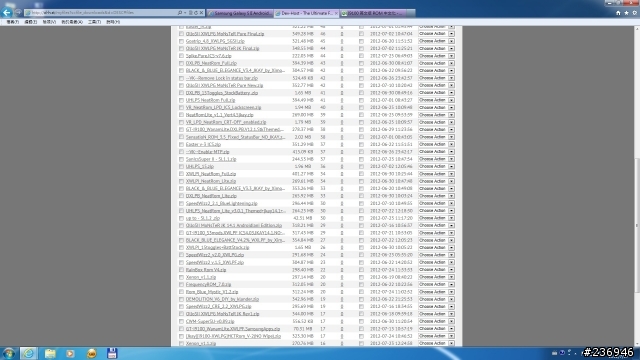Viewport: 640px width, 360px height.
Task: Refresh the page from the address bar
Action: coord(196,13)
